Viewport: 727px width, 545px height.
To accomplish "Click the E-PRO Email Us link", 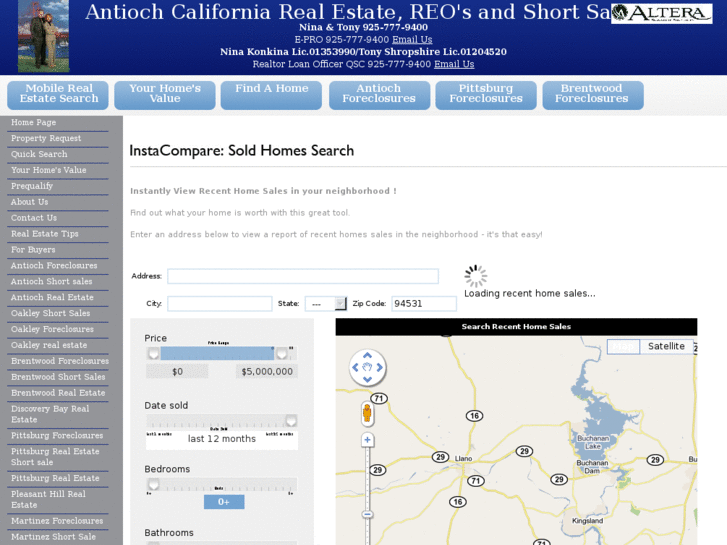I will 412,39.
